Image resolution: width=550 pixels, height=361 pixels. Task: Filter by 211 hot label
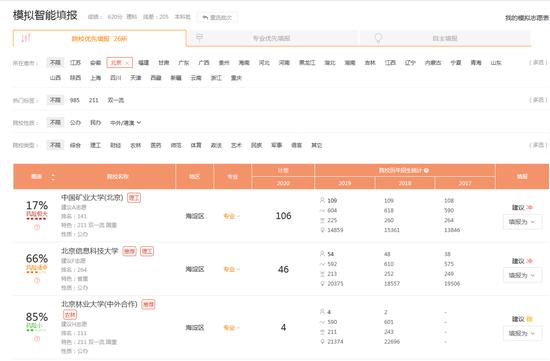[94, 100]
